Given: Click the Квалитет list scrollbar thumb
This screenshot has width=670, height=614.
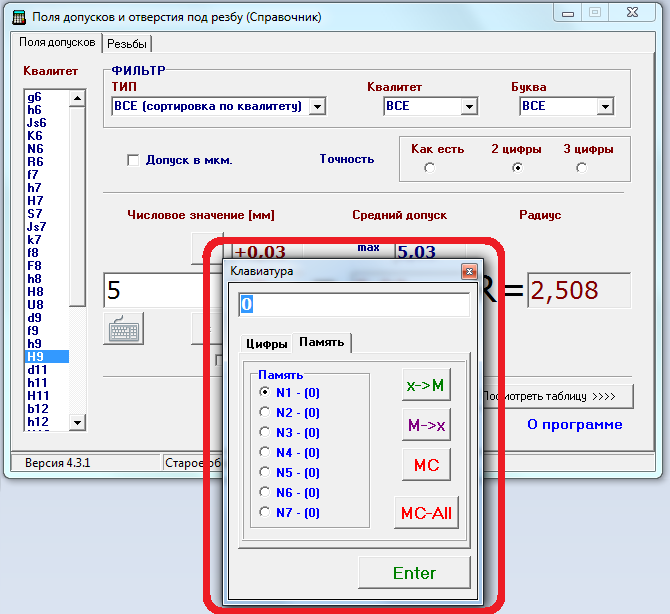Looking at the screenshot, I should [77, 207].
